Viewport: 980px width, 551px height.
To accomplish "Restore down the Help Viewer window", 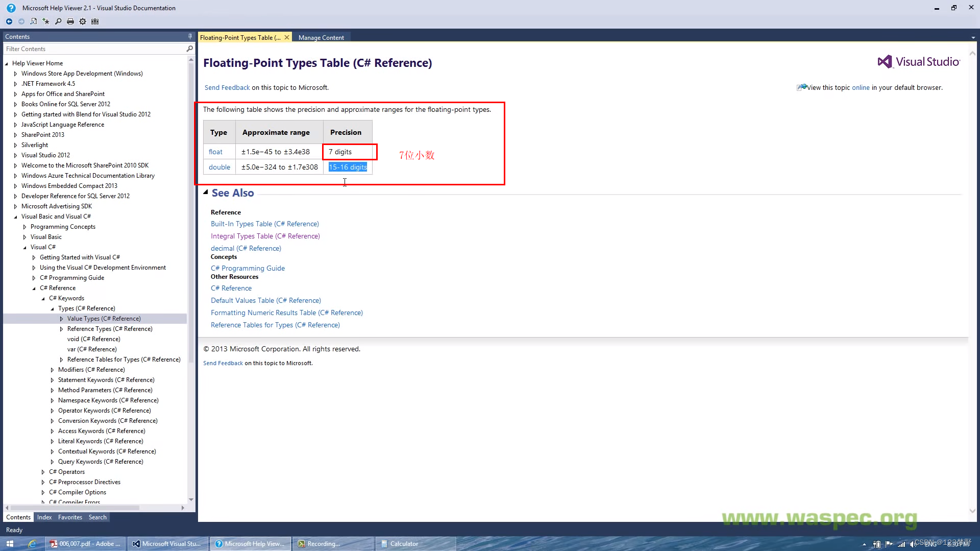I will [953, 8].
